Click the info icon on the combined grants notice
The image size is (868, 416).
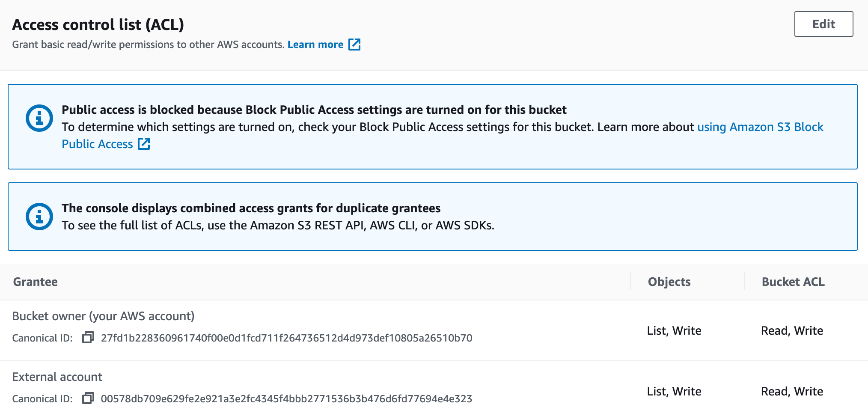(39, 217)
